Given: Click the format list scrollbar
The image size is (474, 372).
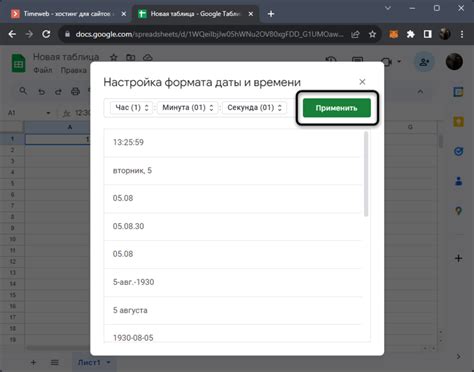Looking at the screenshot, I should [366, 174].
